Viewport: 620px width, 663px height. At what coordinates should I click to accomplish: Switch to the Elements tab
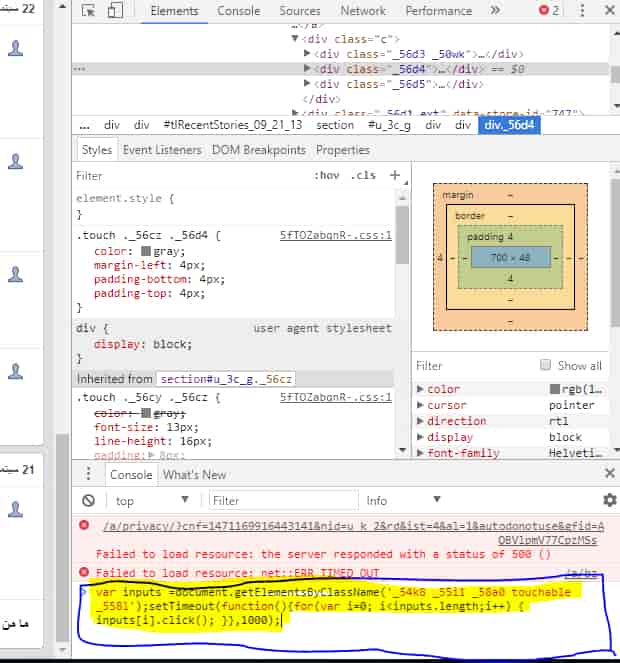tap(175, 11)
